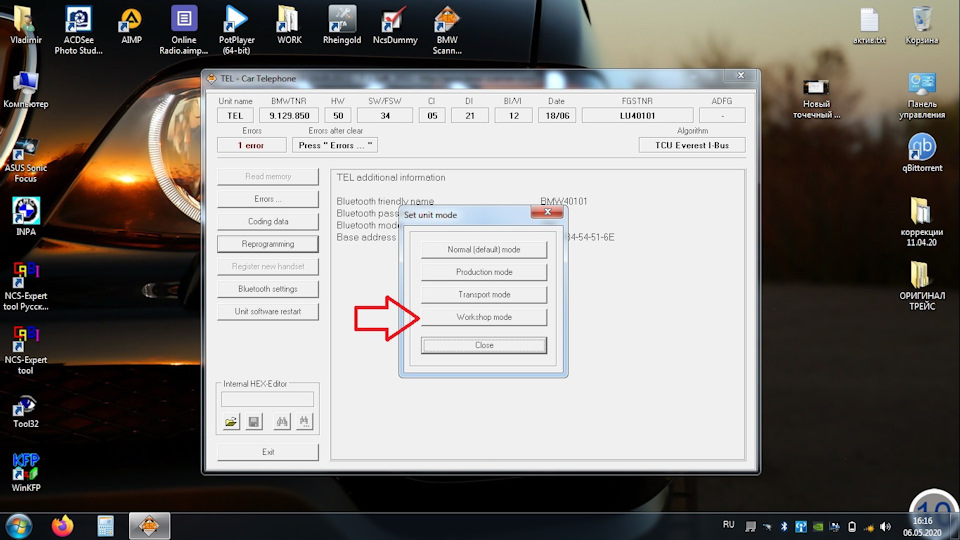This screenshot has width=960, height=540.
Task: Choose the Transport mode button
Action: (484, 294)
